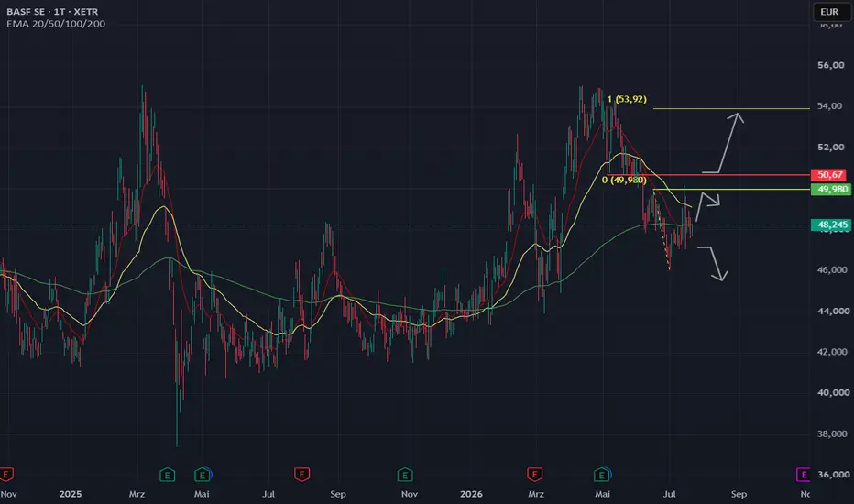Click the BASF SE · 1T · XETR symbol title

(52, 11)
